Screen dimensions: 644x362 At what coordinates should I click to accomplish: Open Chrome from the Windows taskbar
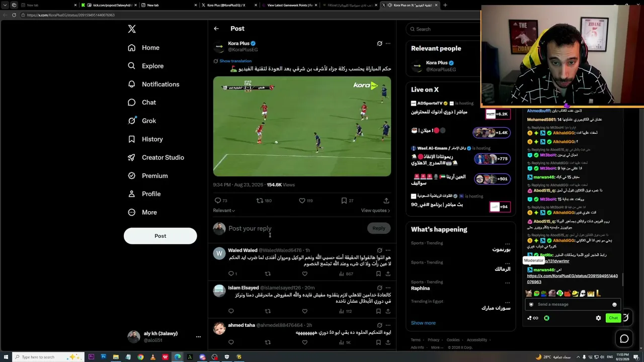(140, 357)
